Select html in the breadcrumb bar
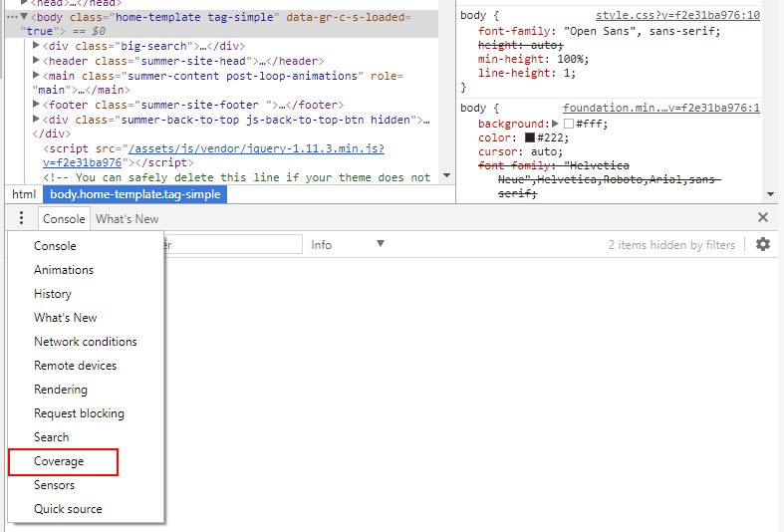Viewport: 784px width, 532px height. pyautogui.click(x=24, y=194)
